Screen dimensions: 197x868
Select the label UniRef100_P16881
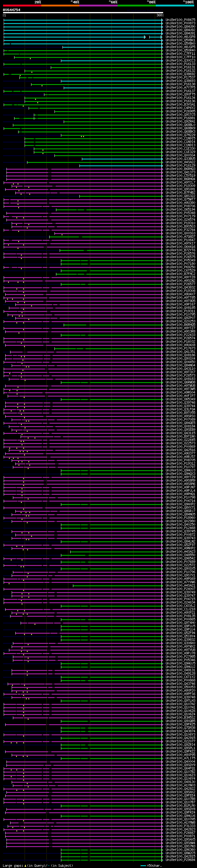pos(180,118)
